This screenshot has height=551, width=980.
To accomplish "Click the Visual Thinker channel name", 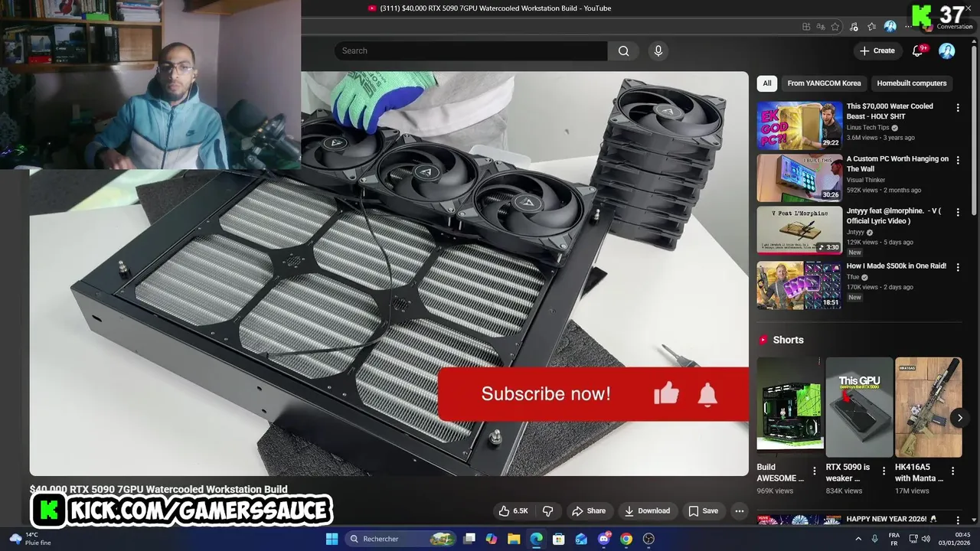I will [x=866, y=180].
